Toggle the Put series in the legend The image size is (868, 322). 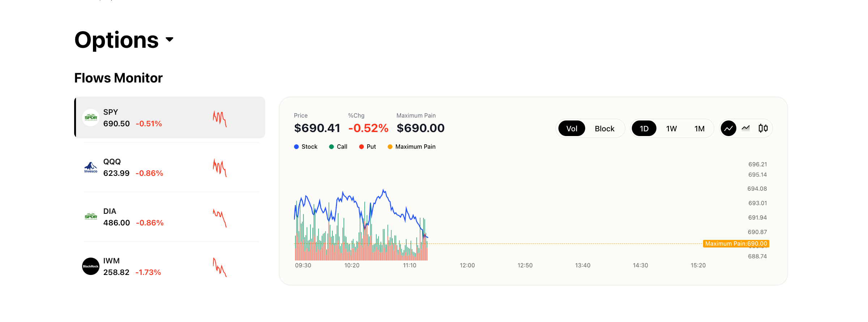tap(367, 147)
